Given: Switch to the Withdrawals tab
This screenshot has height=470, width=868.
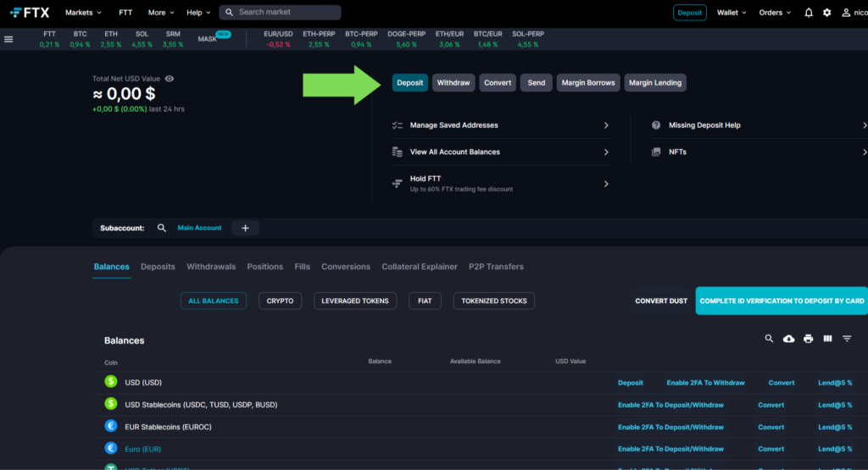Looking at the screenshot, I should point(211,267).
